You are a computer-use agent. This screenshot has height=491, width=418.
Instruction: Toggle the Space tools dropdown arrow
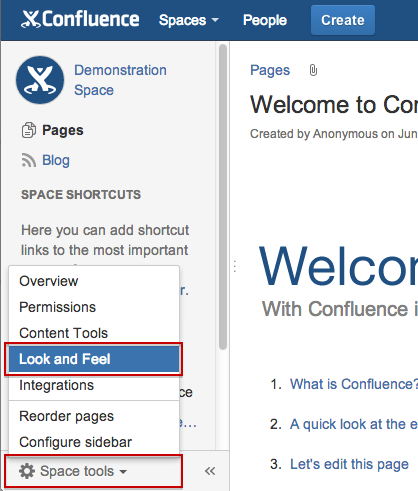pyautogui.click(x=123, y=472)
